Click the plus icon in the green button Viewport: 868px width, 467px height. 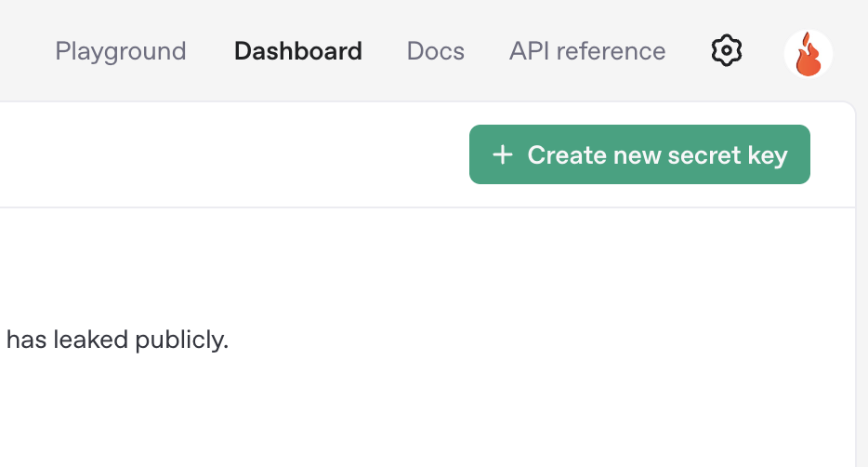click(x=503, y=154)
